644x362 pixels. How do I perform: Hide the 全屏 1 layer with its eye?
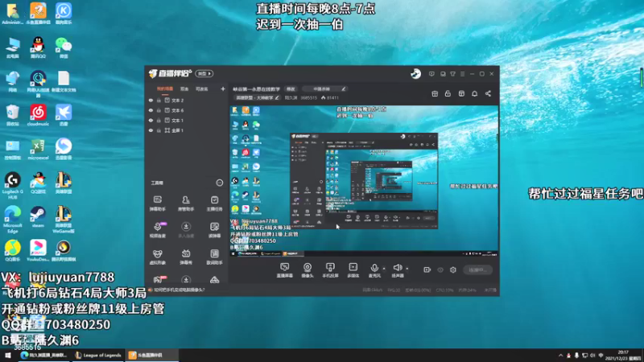[151, 130]
